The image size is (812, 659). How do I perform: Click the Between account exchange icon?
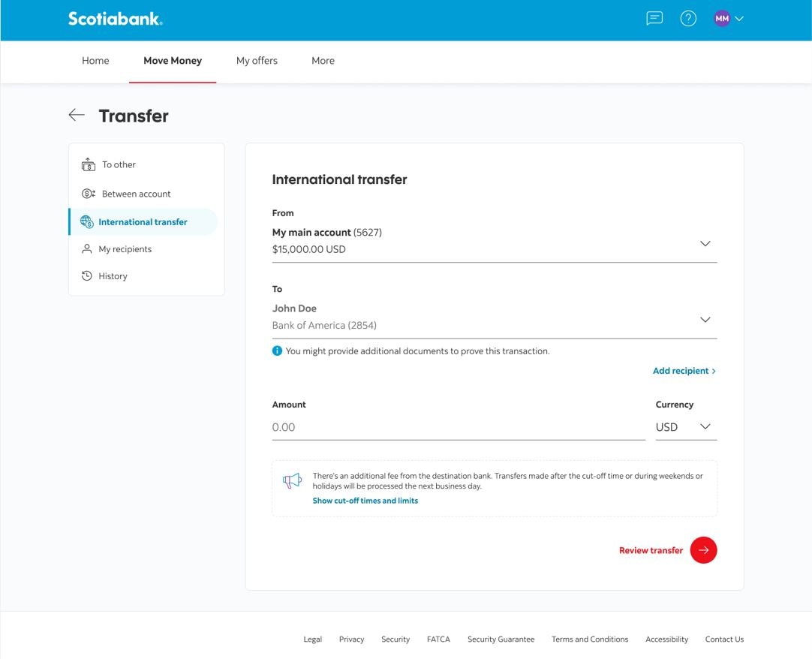coord(88,194)
